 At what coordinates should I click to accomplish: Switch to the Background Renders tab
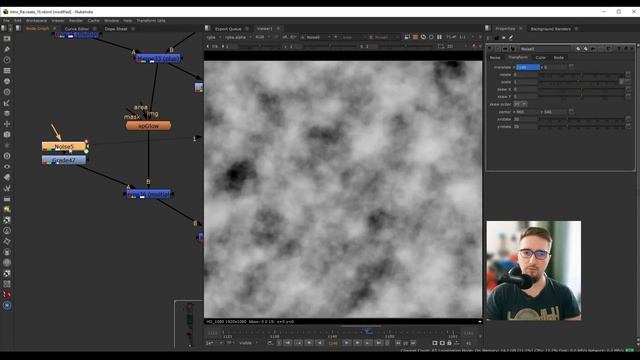point(550,29)
